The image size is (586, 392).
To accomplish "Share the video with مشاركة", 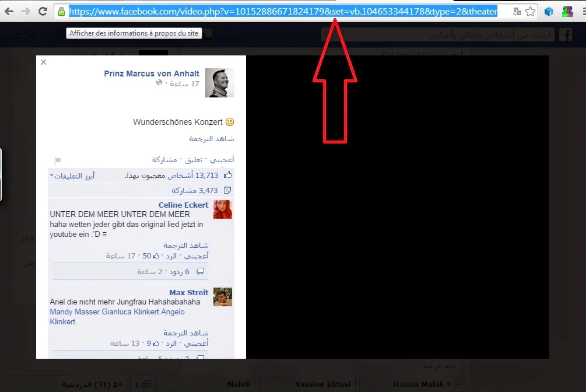I will (164, 160).
